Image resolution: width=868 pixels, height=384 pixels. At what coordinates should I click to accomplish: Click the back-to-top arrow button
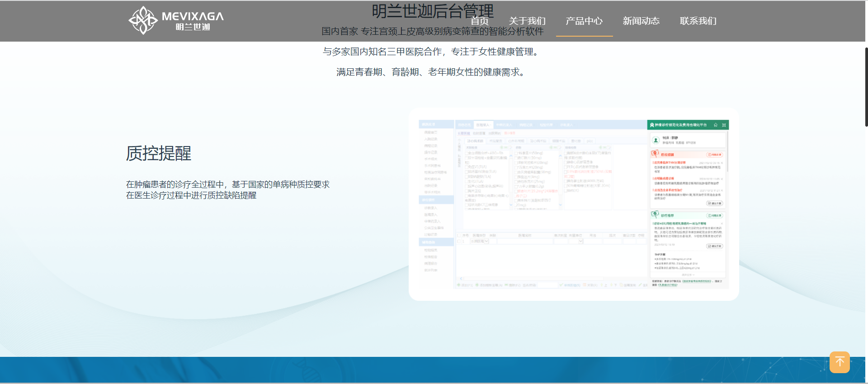[840, 362]
